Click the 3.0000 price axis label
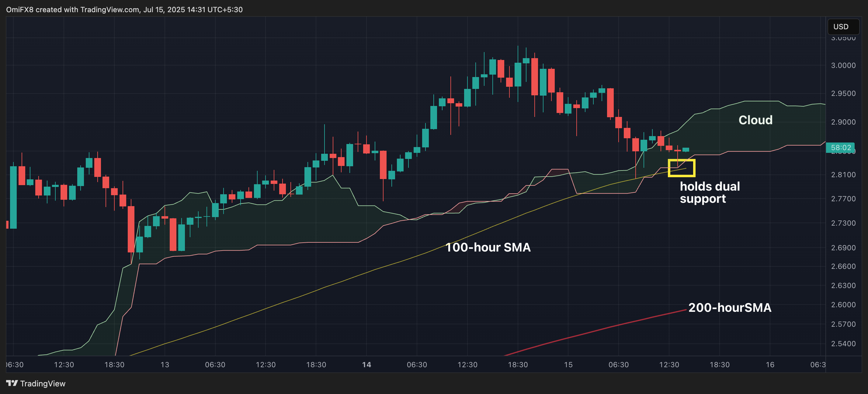The width and height of the screenshot is (868, 394). (843, 65)
